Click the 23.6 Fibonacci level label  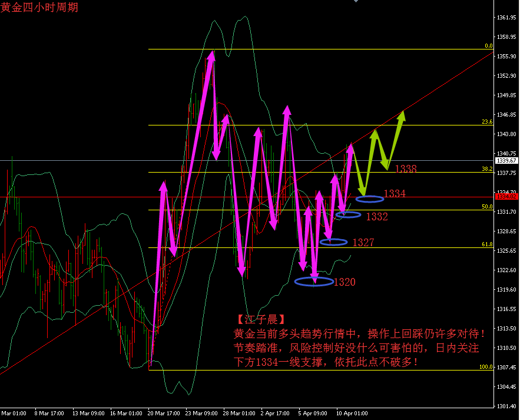point(486,122)
